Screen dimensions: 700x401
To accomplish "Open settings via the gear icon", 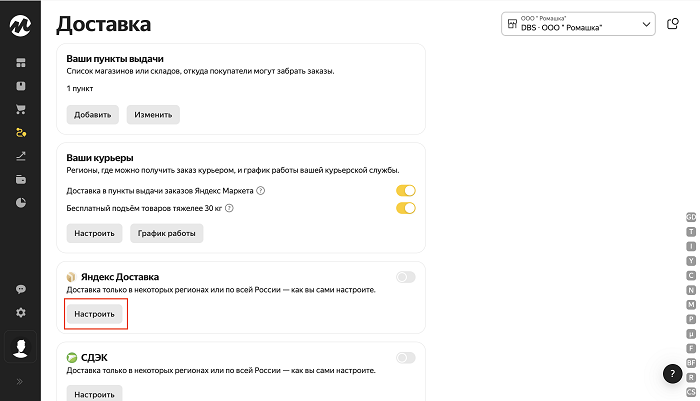I will pyautogui.click(x=21, y=312).
